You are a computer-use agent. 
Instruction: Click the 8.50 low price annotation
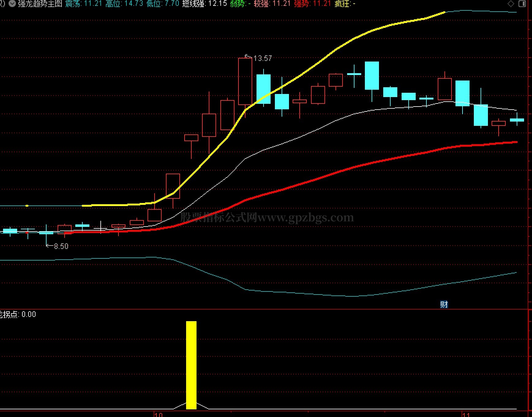click(x=61, y=246)
